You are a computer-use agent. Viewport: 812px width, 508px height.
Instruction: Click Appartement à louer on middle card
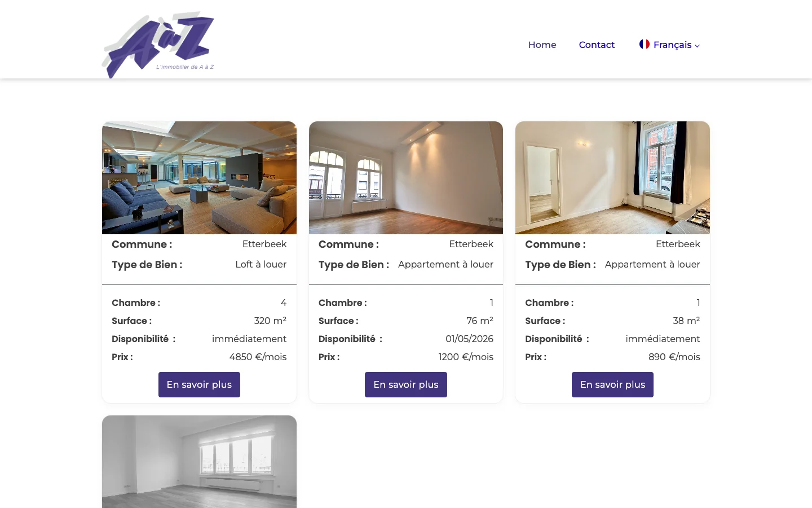coord(445,264)
